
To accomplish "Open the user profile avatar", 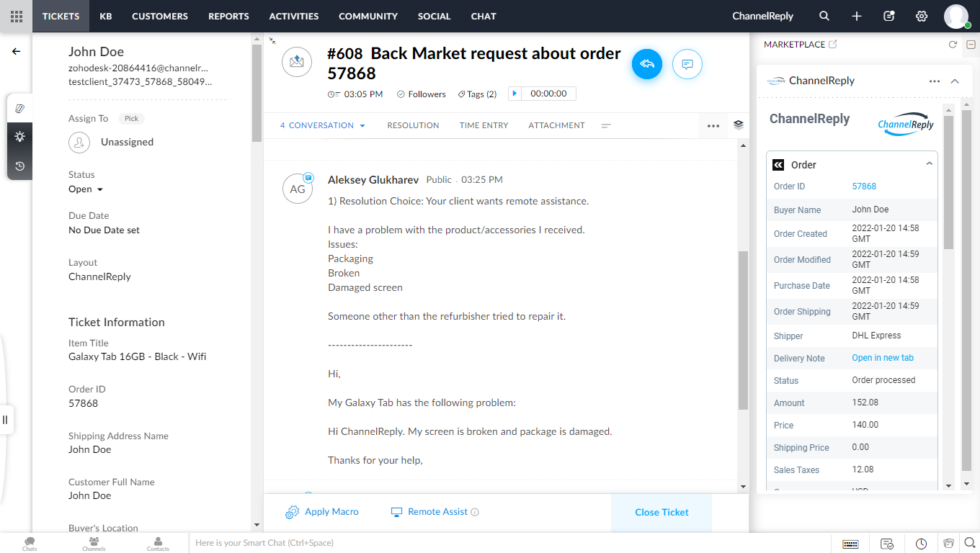I will pos(956,16).
